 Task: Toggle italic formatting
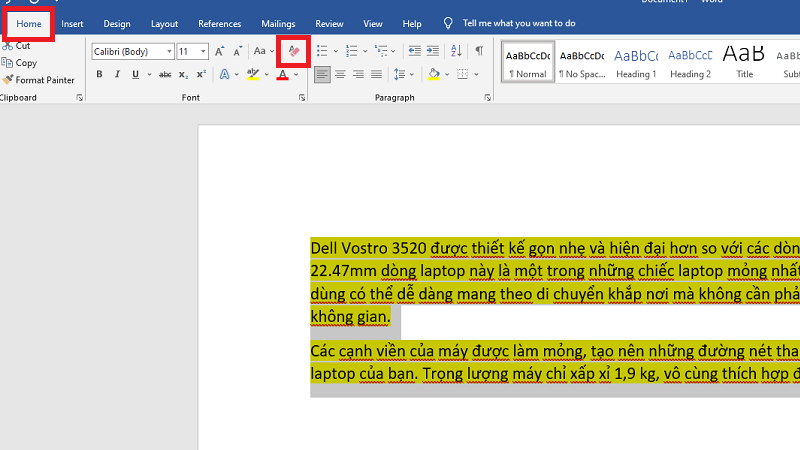119,74
